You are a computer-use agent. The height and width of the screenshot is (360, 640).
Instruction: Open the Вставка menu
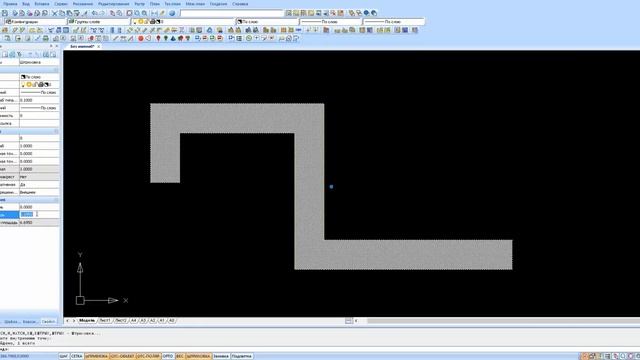[42, 4]
